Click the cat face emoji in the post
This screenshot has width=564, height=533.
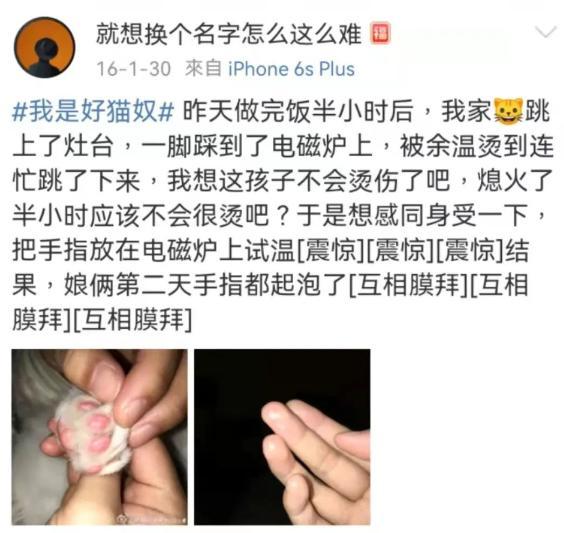click(x=508, y=111)
